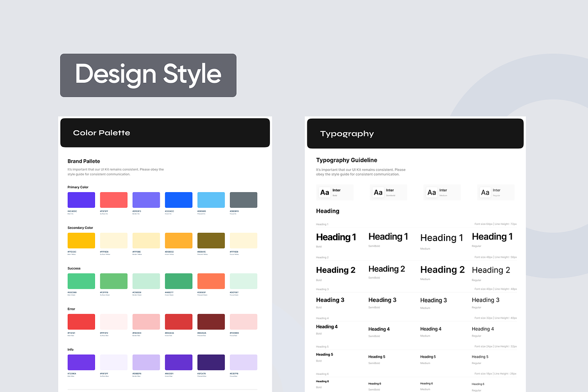The image size is (588, 392).
Task: Click the 'Success' section label
Action: click(74, 269)
